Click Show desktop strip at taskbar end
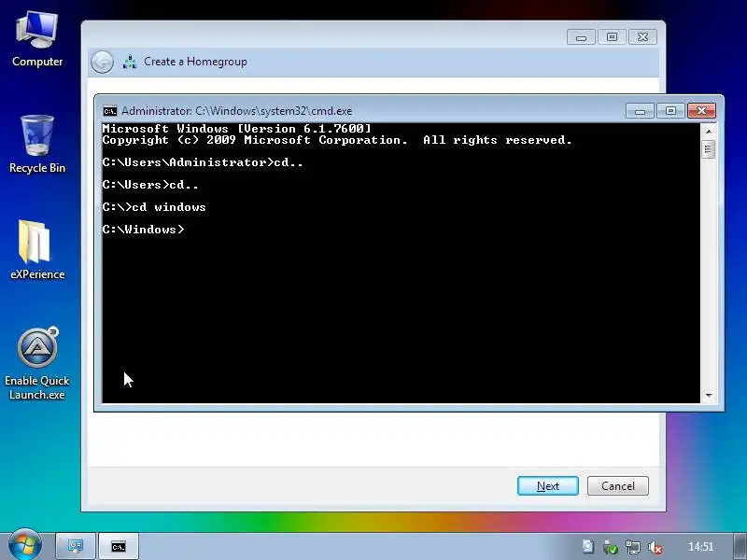Image resolution: width=747 pixels, height=560 pixels. click(x=740, y=546)
